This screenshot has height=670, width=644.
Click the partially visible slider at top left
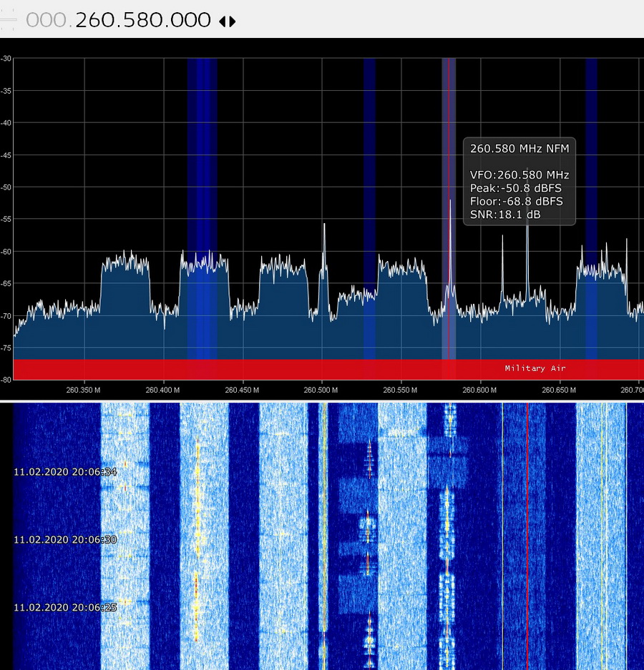pyautogui.click(x=7, y=19)
